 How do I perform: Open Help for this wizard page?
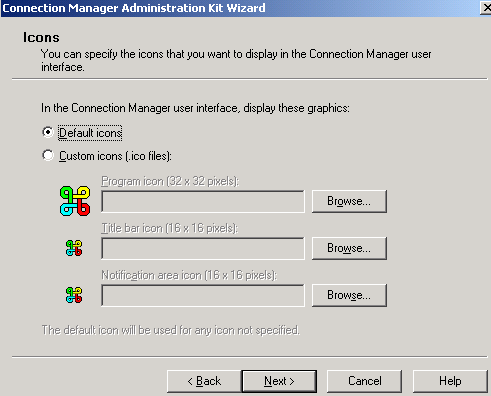point(450,381)
